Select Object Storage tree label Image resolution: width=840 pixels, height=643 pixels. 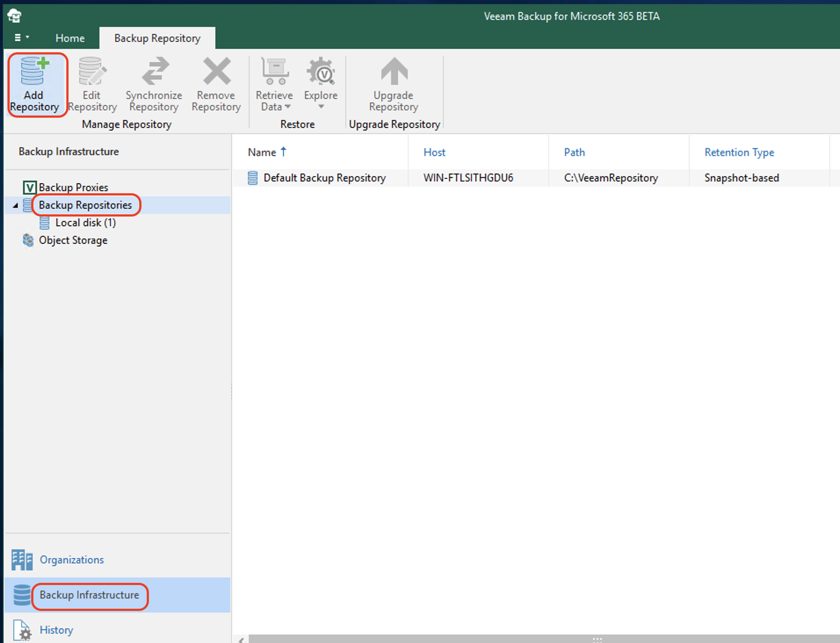tap(73, 240)
